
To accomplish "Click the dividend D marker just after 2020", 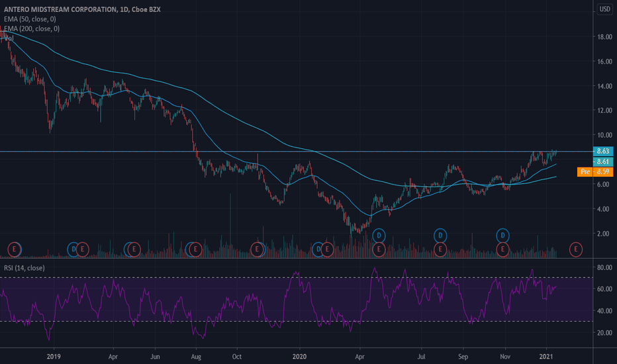I will coord(318,250).
